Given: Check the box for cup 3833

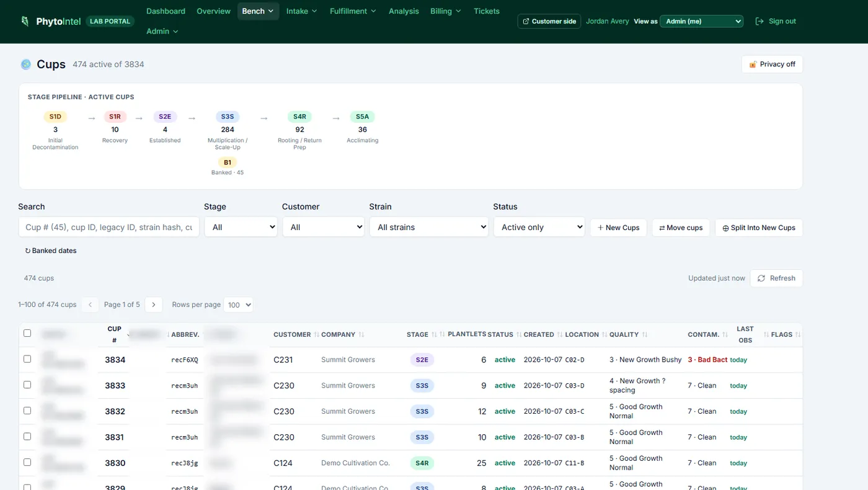Looking at the screenshot, I should (x=27, y=385).
